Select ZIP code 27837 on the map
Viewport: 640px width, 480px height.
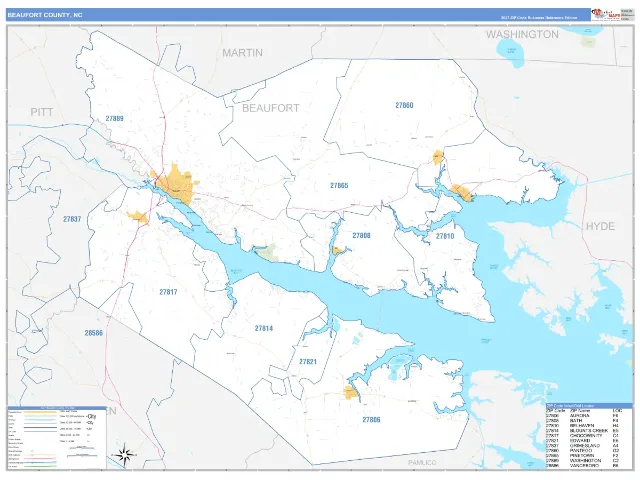click(x=72, y=219)
